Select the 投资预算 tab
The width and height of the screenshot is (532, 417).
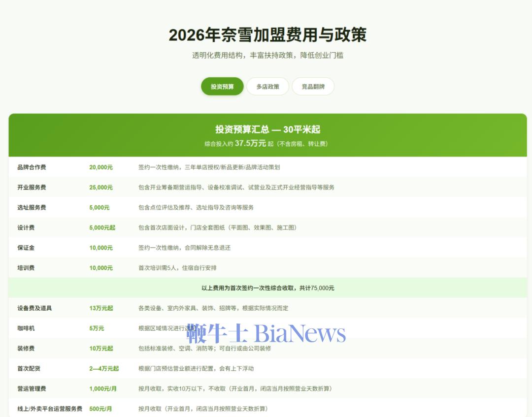pyautogui.click(x=222, y=87)
